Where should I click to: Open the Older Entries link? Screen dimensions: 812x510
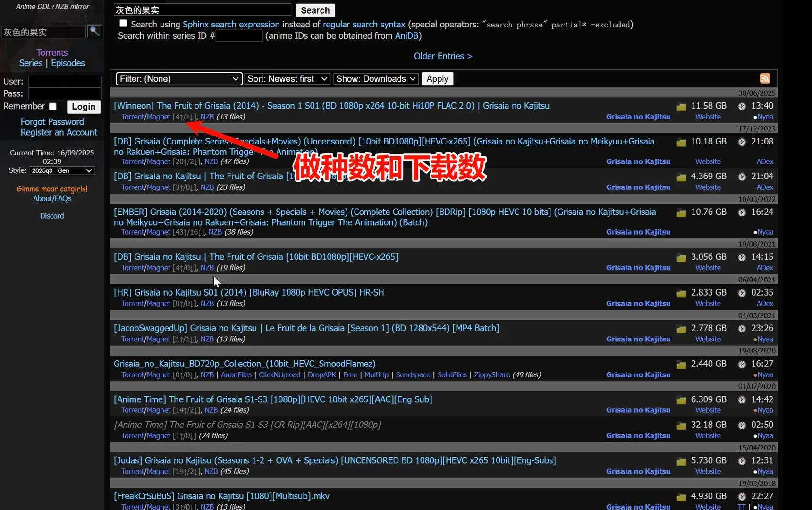click(x=443, y=56)
